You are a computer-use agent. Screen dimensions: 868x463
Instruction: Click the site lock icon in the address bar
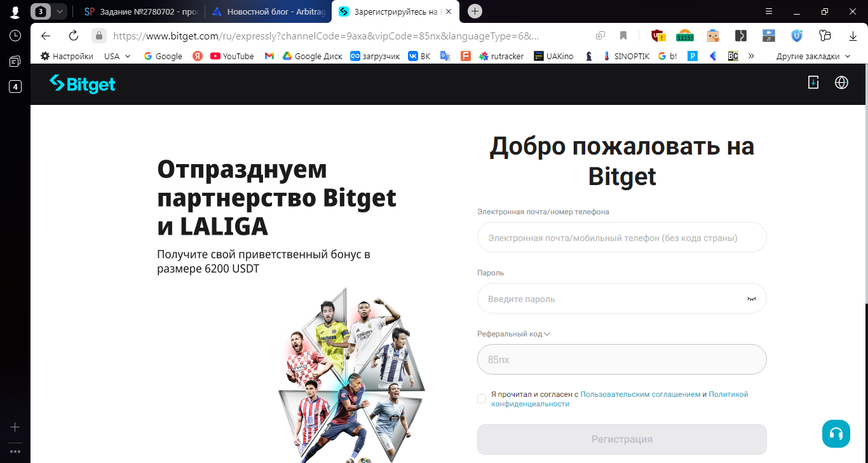point(98,36)
